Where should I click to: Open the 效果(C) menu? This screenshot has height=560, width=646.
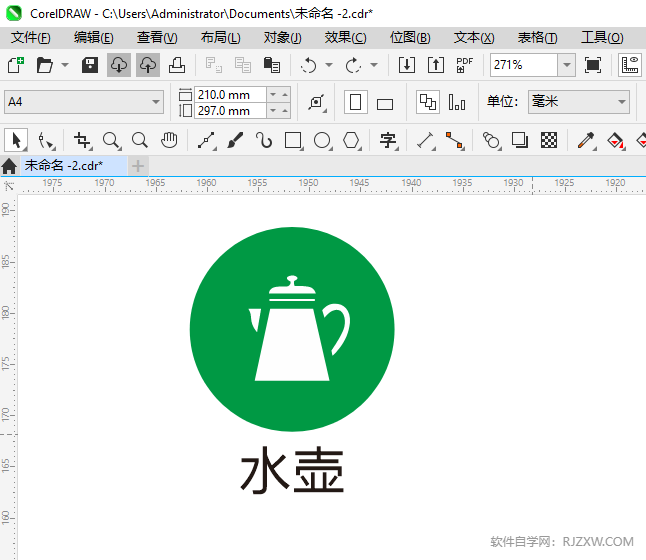tap(345, 37)
